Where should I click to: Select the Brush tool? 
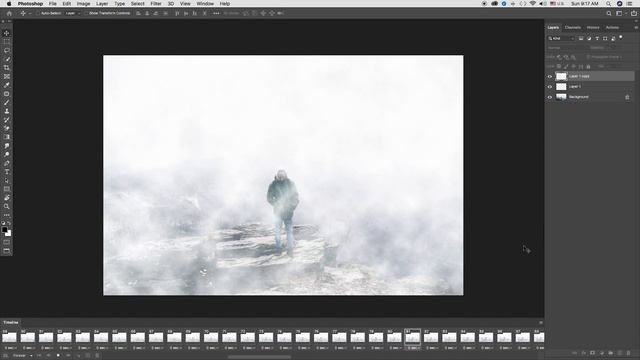7,102
